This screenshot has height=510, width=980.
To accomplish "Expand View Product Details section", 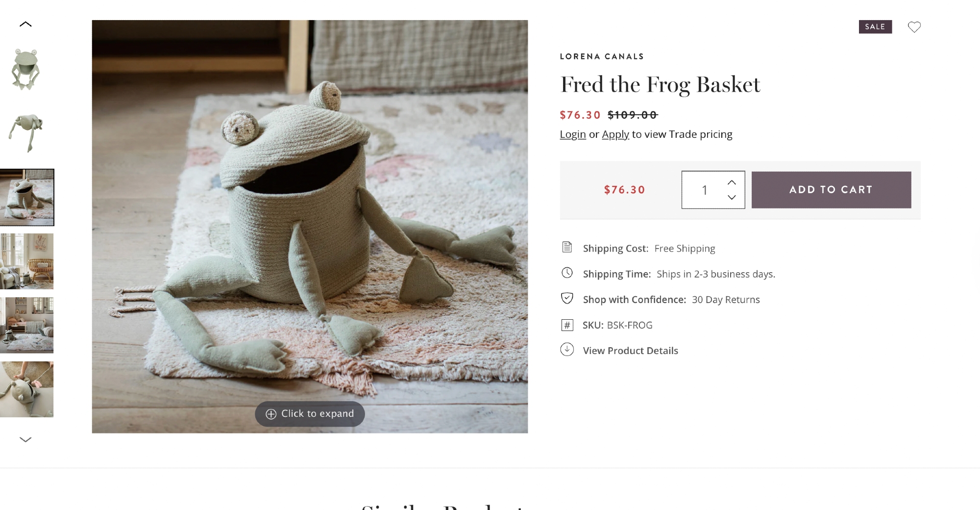I will (x=630, y=351).
